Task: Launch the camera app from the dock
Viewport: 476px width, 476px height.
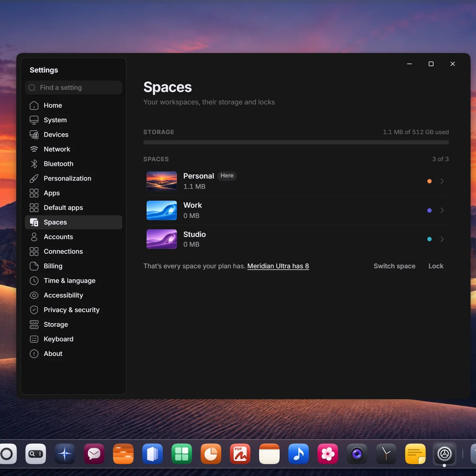Action: (x=357, y=454)
